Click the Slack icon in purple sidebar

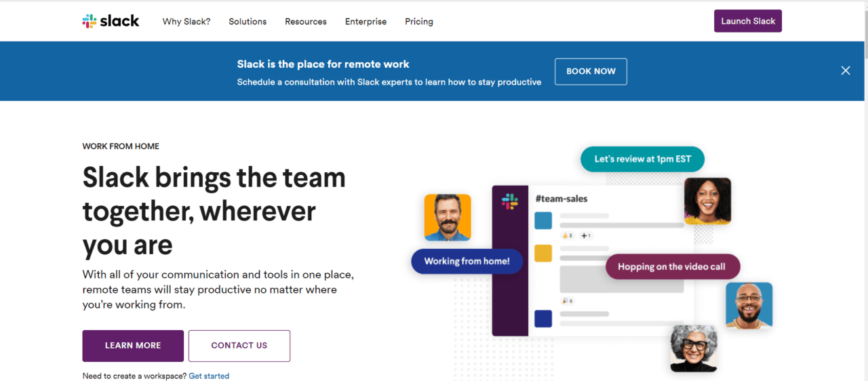pos(510,201)
